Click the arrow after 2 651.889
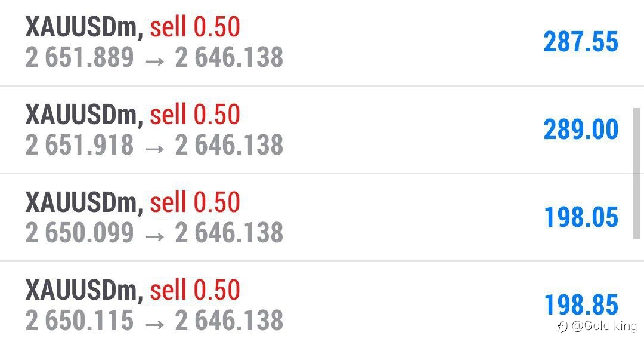 pyautogui.click(x=155, y=61)
